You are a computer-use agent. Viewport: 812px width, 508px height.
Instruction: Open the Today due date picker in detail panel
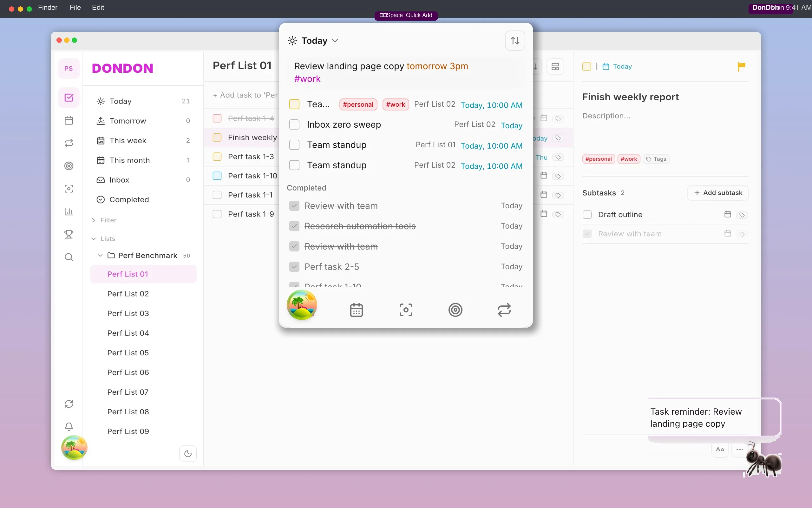[x=617, y=67]
